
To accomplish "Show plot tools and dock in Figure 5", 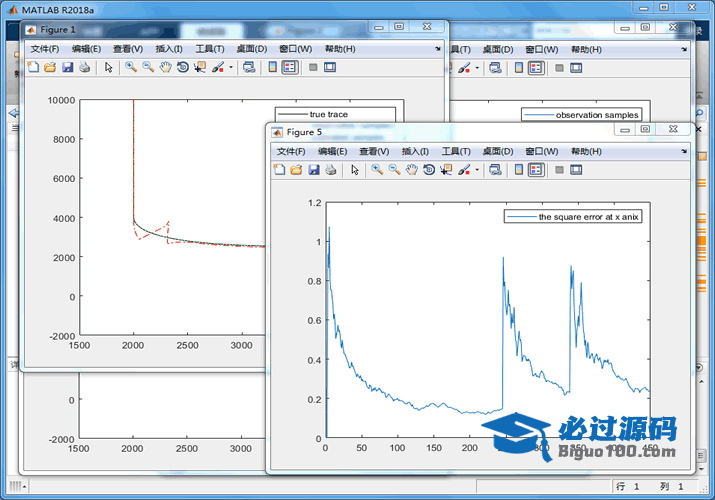I will 576,170.
